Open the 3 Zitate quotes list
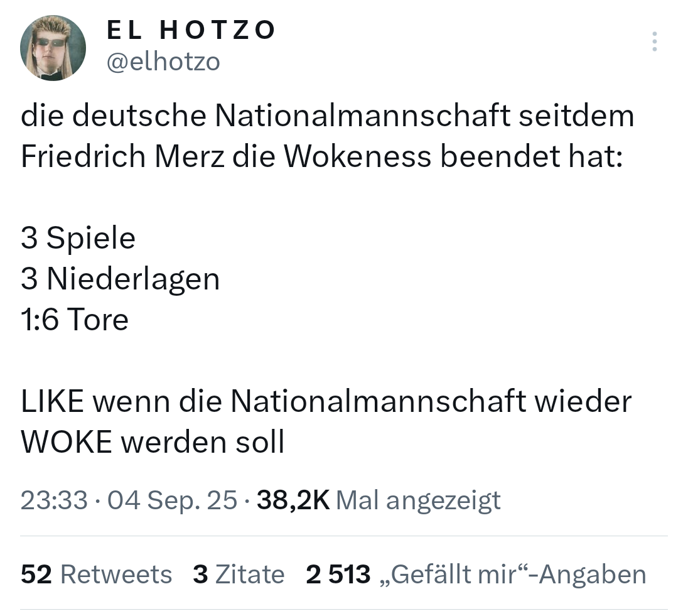688x616 pixels. 239,574
